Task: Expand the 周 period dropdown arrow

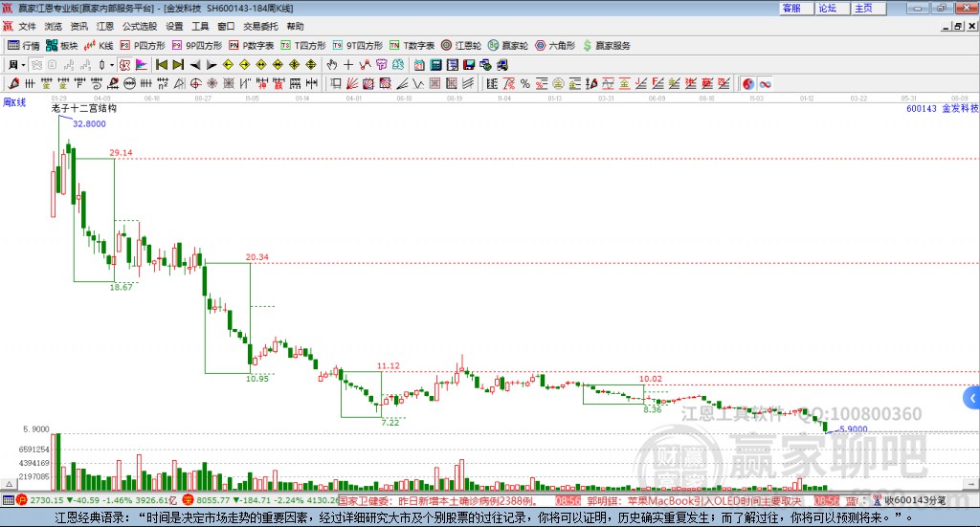Action: click(23, 65)
